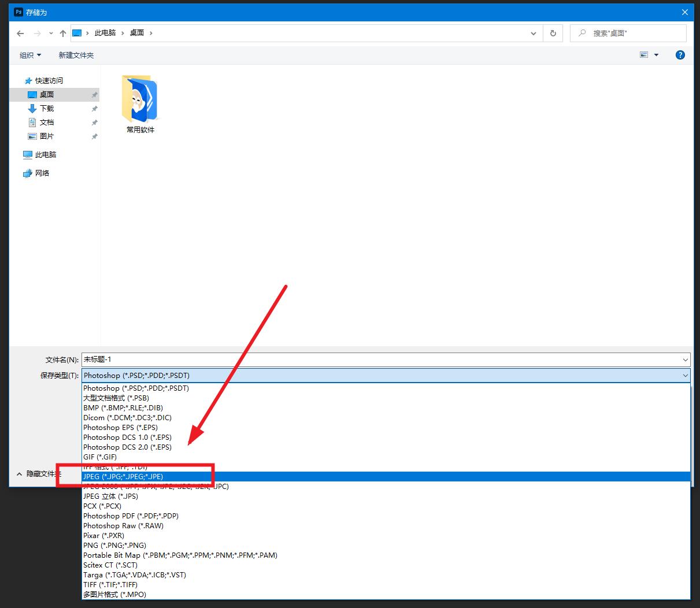Open help with the blue question mark icon
This screenshot has width=700, height=608.
coord(680,55)
